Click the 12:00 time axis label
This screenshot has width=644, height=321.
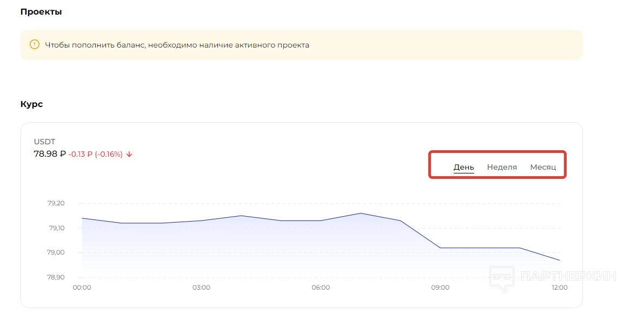(559, 287)
